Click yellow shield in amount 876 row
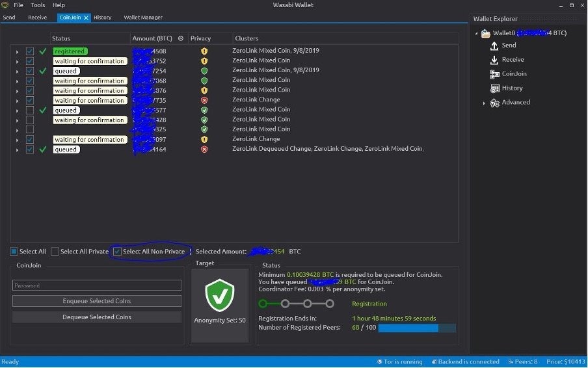Image resolution: width=588 pixels, height=368 pixels. [204, 90]
